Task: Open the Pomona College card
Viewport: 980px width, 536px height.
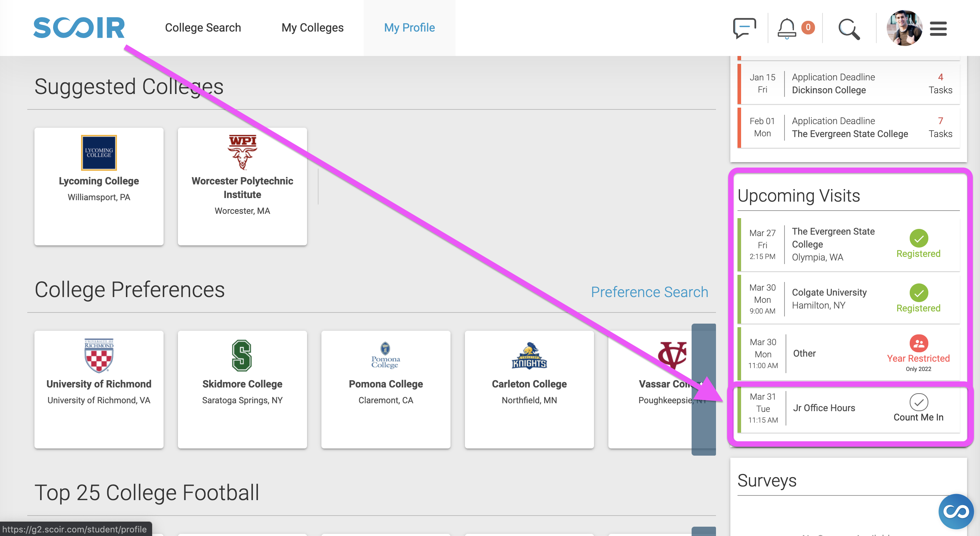Action: (386, 390)
